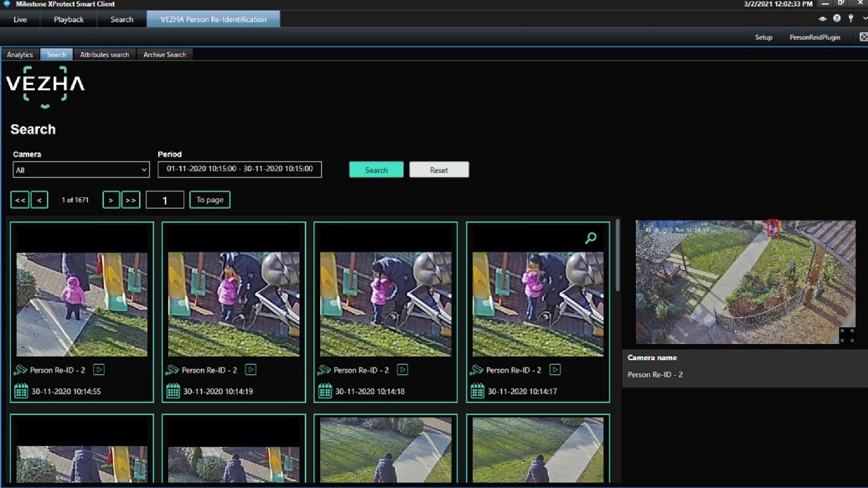Go to next page with > button
This screenshot has width=868, height=488.
[111, 200]
